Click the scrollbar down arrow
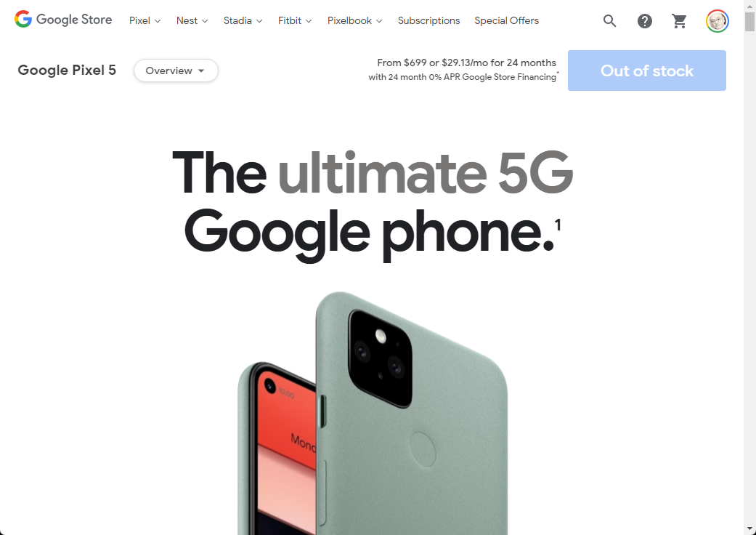This screenshot has height=535, width=756. [749, 529]
